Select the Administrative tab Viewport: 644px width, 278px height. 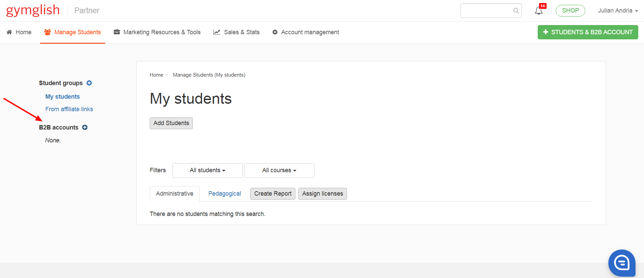coord(174,194)
